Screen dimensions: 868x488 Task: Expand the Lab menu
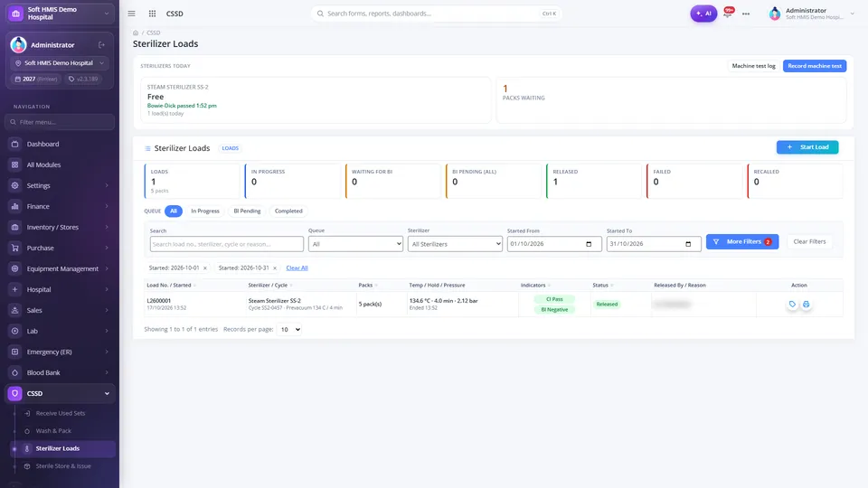[x=60, y=331]
